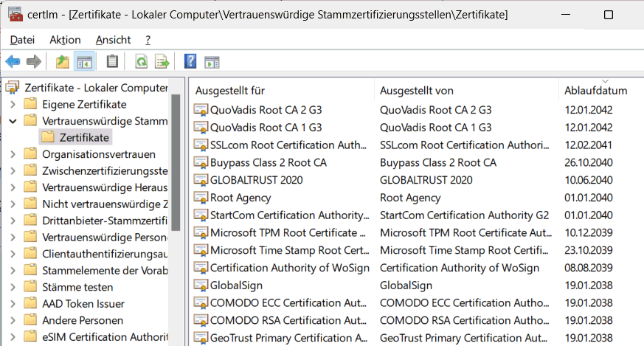Click the Zertifikate - Lokaler Computer root icon
The width and height of the screenshot is (644, 346).
point(13,87)
